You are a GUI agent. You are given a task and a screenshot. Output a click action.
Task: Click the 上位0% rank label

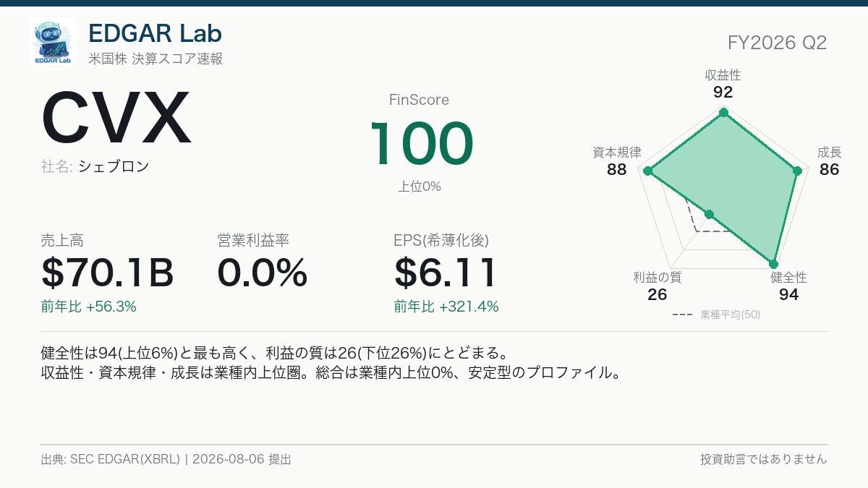coord(420,187)
